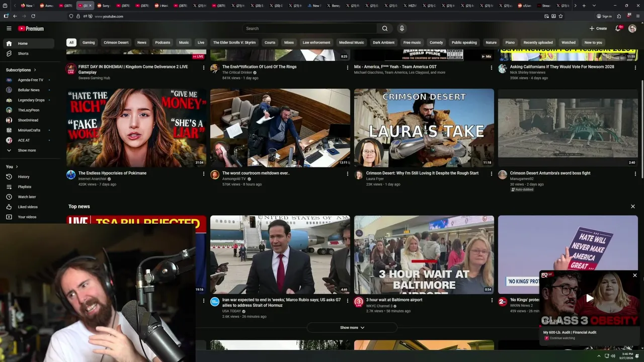Select the Podcasts filter chip
This screenshot has width=644, height=362.
(163, 43)
